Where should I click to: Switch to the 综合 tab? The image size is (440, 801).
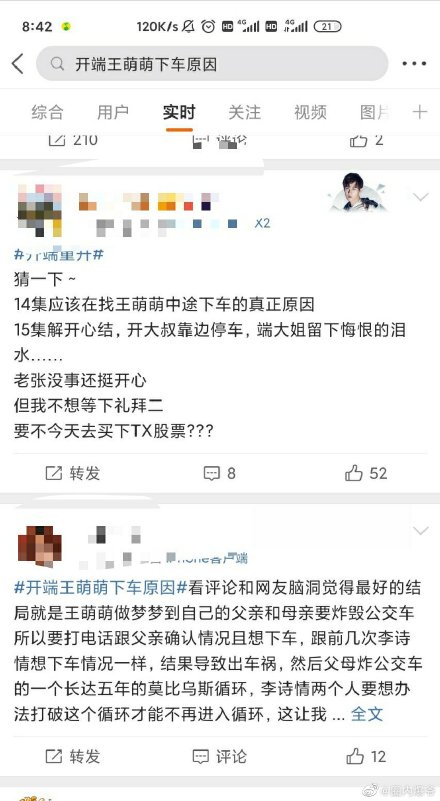[48, 112]
